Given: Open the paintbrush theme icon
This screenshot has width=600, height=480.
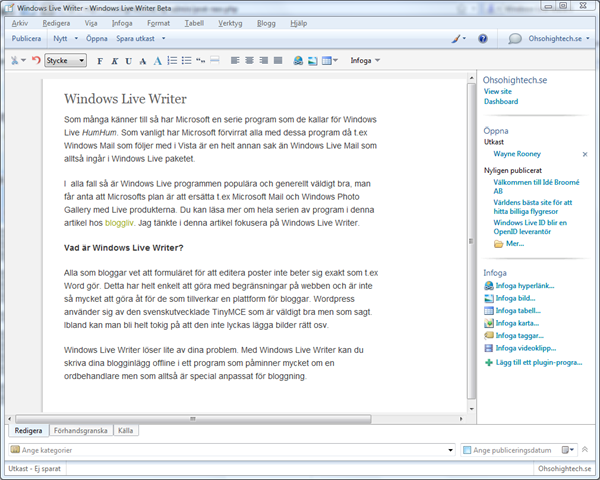Looking at the screenshot, I should point(456,38).
